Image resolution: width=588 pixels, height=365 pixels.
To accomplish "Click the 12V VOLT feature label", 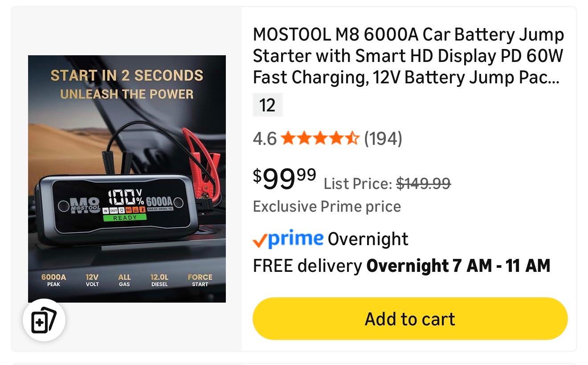I will 92,280.
